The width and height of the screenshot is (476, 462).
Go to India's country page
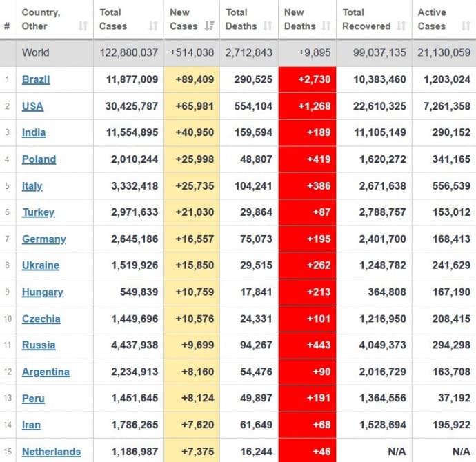(34, 132)
